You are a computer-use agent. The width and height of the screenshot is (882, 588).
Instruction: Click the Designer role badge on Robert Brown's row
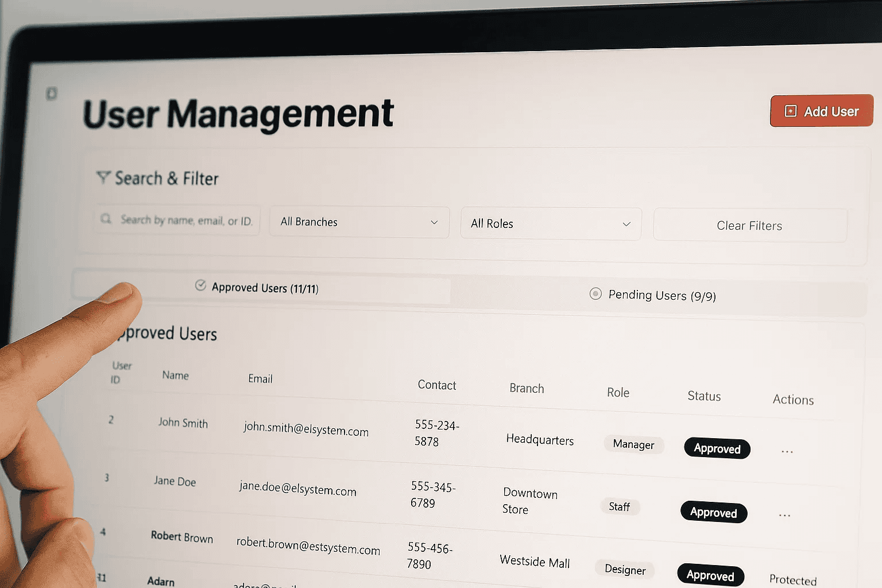[x=625, y=570]
